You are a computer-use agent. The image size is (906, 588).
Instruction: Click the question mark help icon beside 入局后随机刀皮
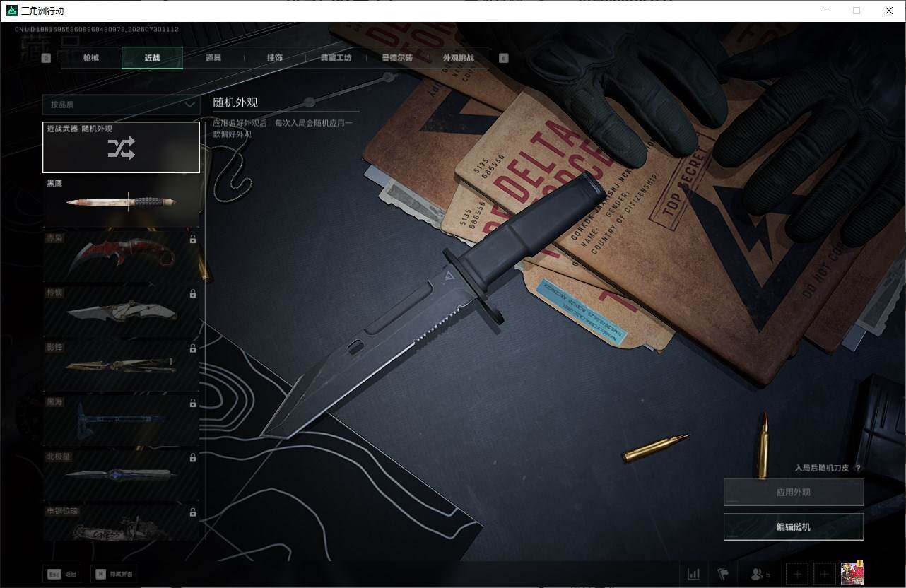[x=858, y=468]
